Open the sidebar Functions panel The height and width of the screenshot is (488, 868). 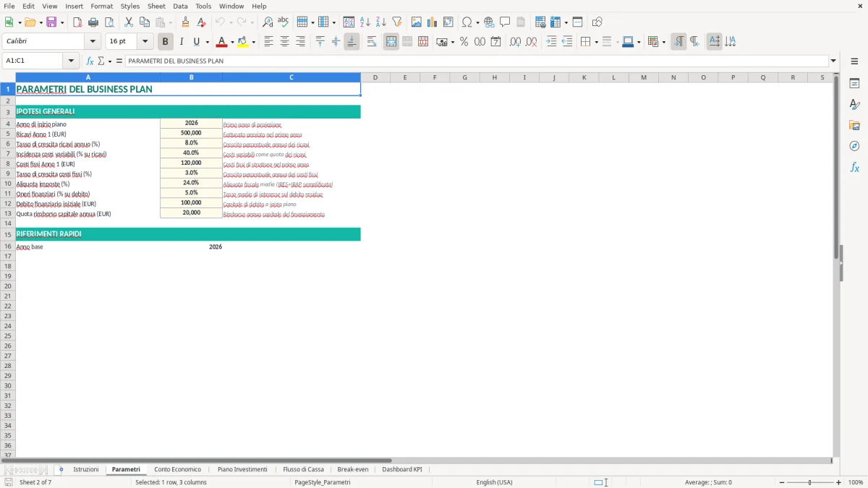click(x=854, y=167)
